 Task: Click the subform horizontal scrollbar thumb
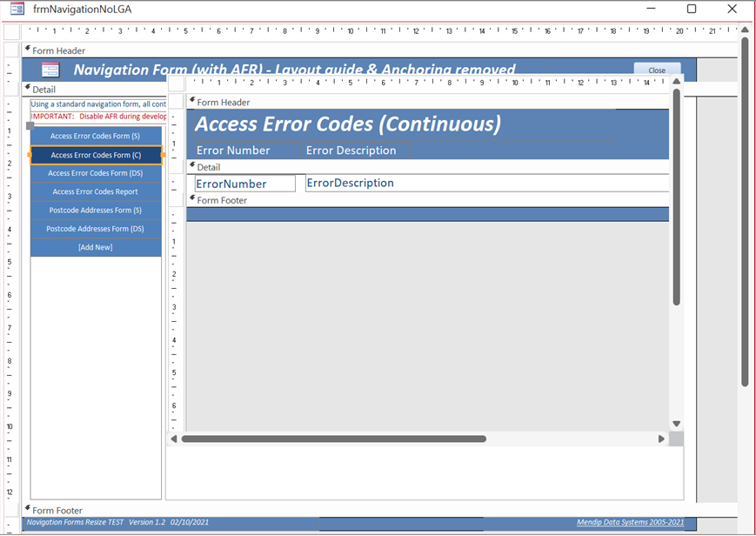pyautogui.click(x=334, y=439)
